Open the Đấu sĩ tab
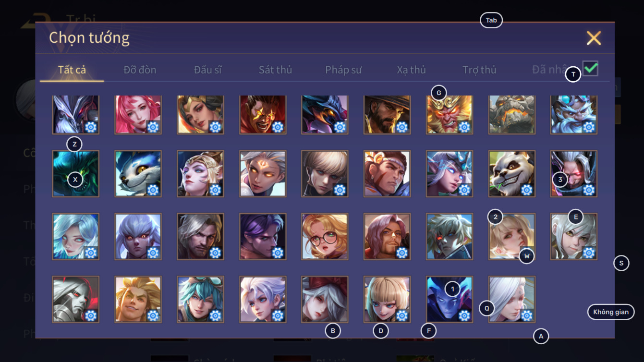The height and width of the screenshot is (362, 644). tap(208, 70)
